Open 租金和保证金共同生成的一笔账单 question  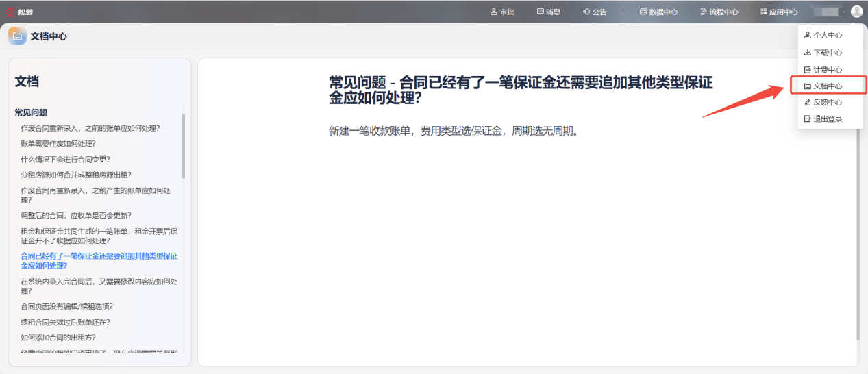pos(99,236)
